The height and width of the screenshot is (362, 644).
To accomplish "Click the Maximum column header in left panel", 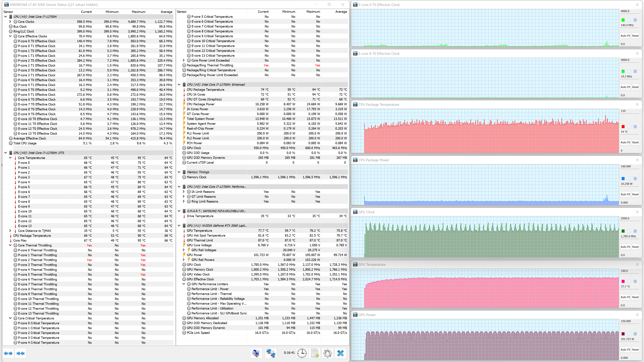I will coord(138,12).
